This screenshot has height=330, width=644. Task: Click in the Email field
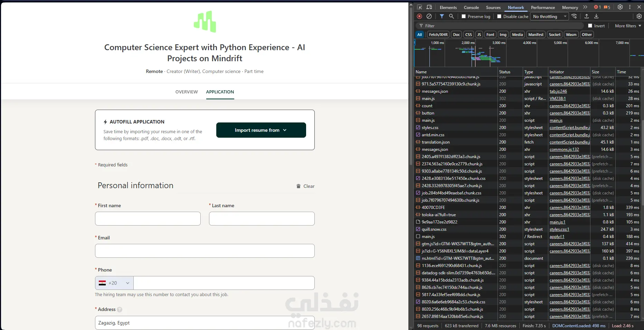coord(205,251)
